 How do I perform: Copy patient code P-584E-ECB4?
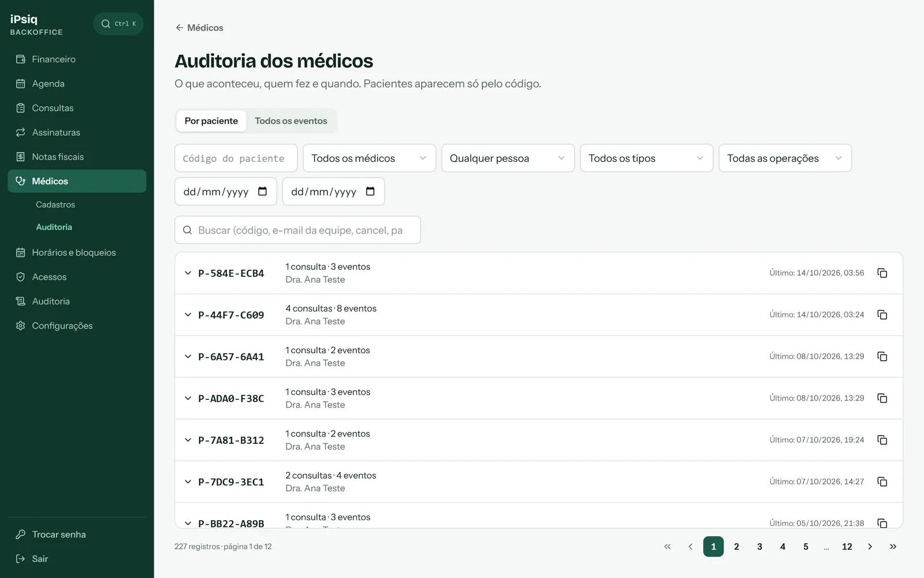point(882,273)
